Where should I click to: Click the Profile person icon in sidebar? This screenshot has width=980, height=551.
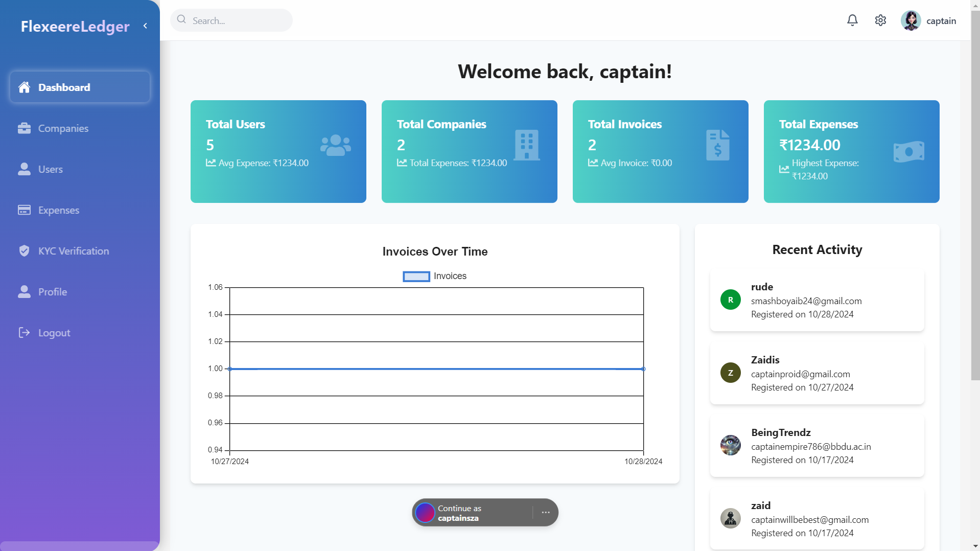coord(24,291)
